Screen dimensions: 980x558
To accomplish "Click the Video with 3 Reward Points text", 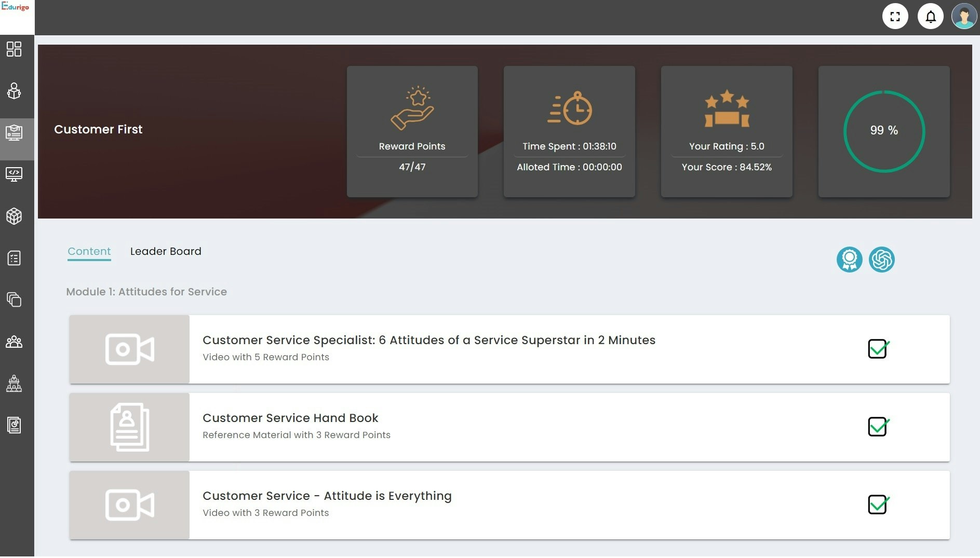I will [266, 513].
